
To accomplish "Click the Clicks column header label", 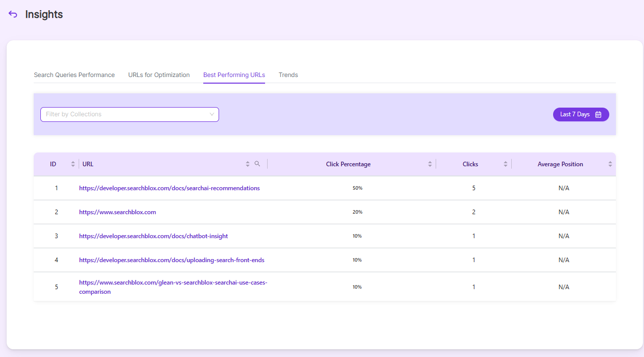I will click(x=470, y=164).
